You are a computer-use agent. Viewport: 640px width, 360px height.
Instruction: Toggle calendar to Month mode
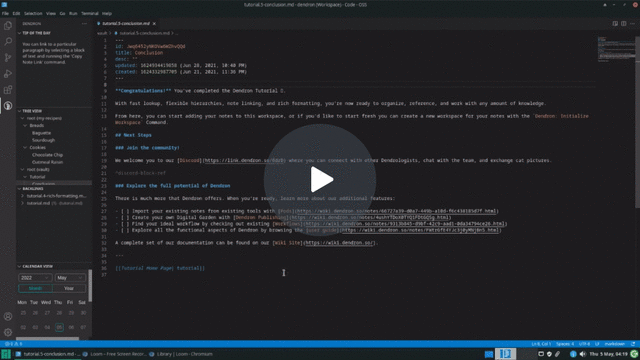pos(35,288)
